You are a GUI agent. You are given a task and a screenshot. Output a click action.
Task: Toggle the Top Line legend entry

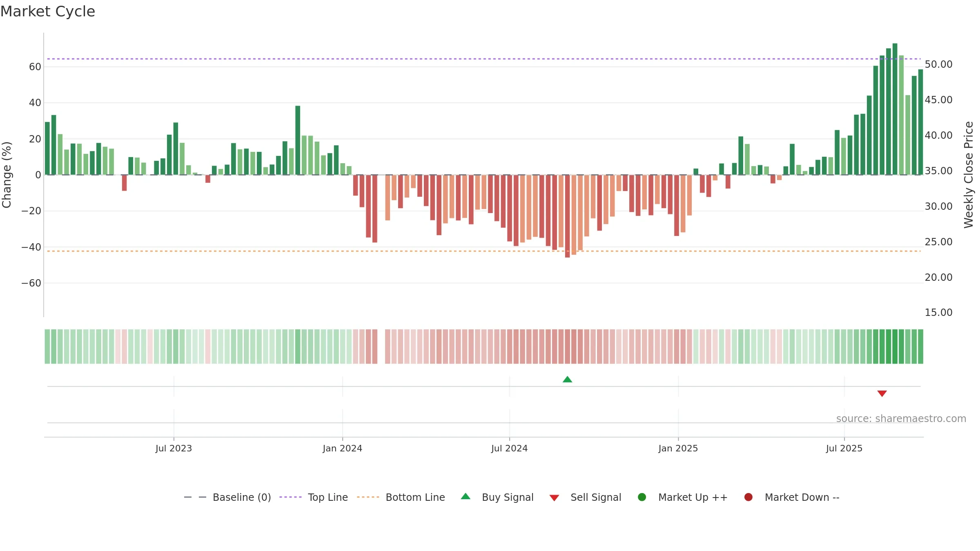coord(314,497)
